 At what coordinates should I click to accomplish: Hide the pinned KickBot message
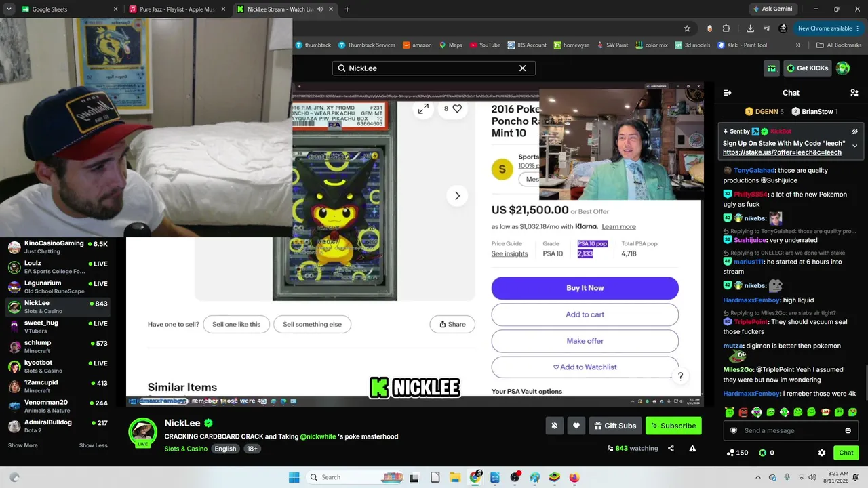coord(854,131)
